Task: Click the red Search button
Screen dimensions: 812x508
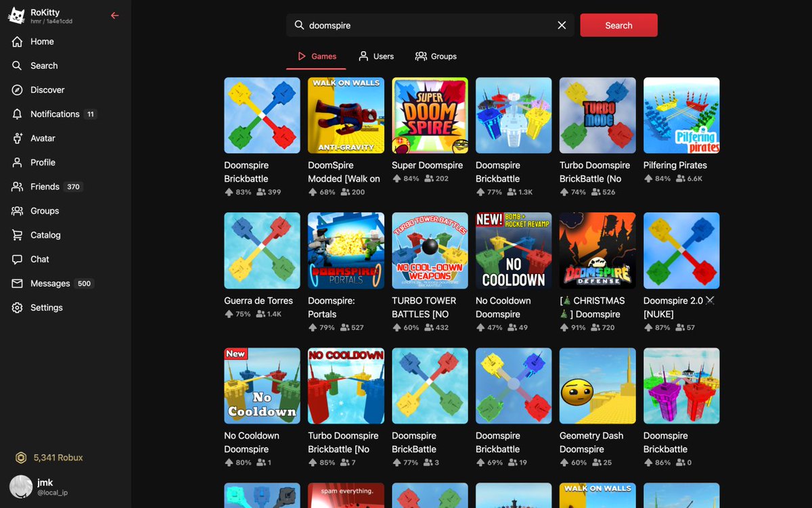Action: pyautogui.click(x=618, y=25)
